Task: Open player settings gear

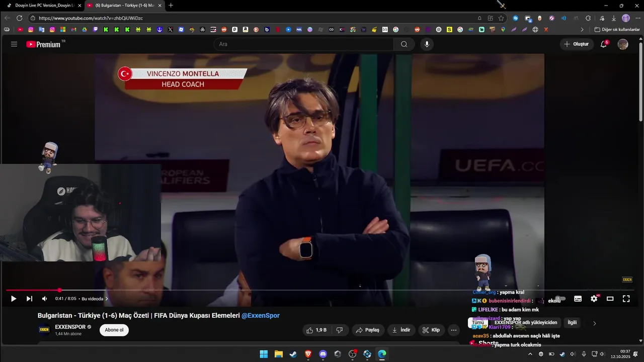Action: (x=594, y=299)
